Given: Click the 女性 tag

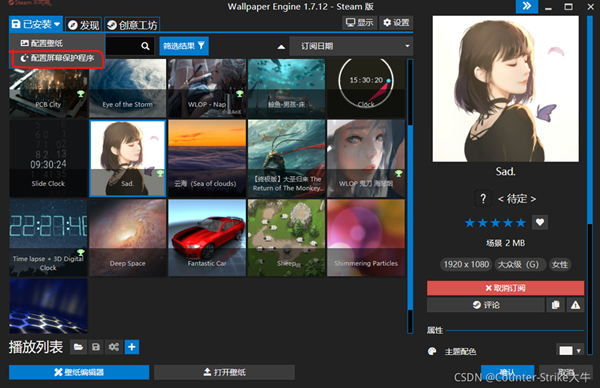Looking at the screenshot, I should [559, 264].
